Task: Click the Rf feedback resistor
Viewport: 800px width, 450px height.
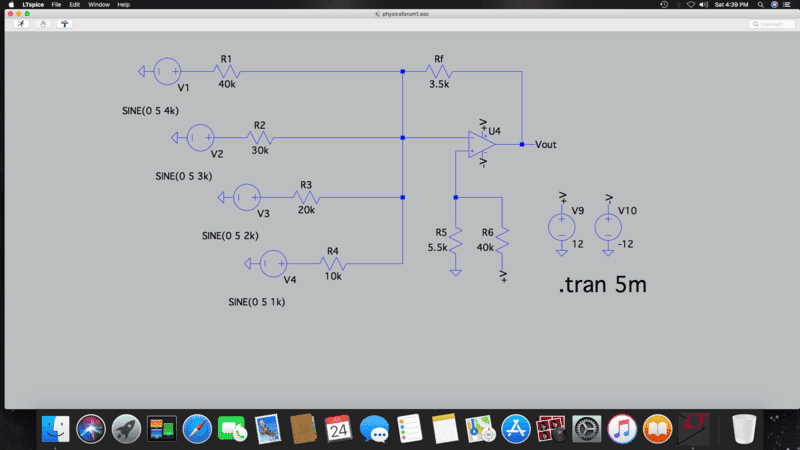Action: coord(438,71)
